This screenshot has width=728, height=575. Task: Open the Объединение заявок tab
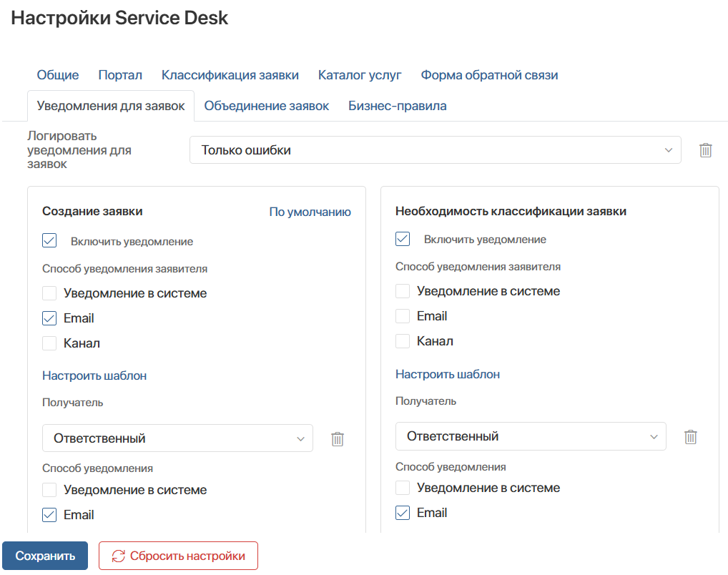(267, 106)
